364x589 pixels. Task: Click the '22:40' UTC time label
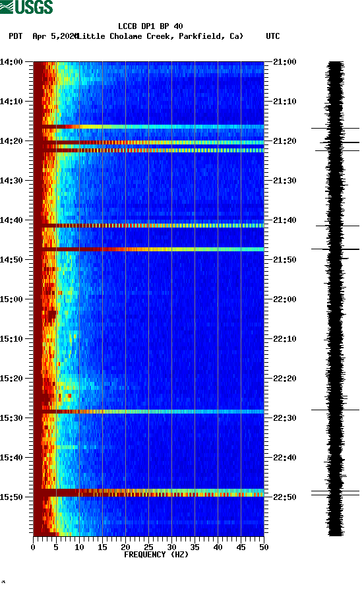coord(285,458)
